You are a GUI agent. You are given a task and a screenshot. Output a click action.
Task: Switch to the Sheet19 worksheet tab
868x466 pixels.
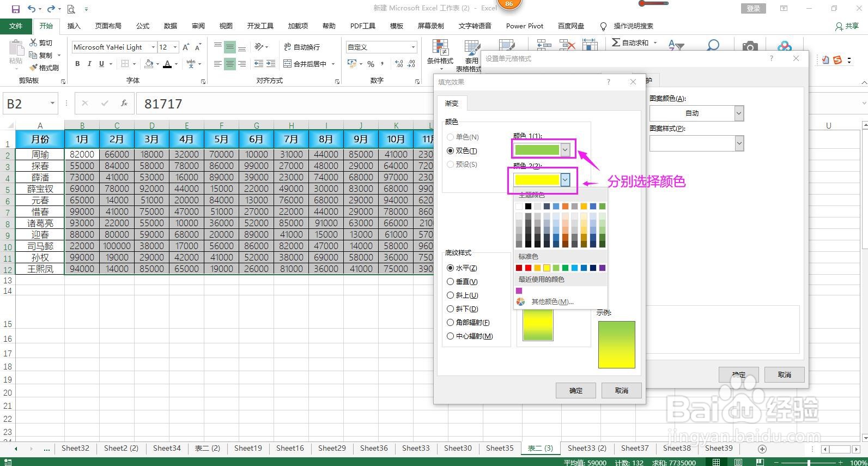click(248, 448)
